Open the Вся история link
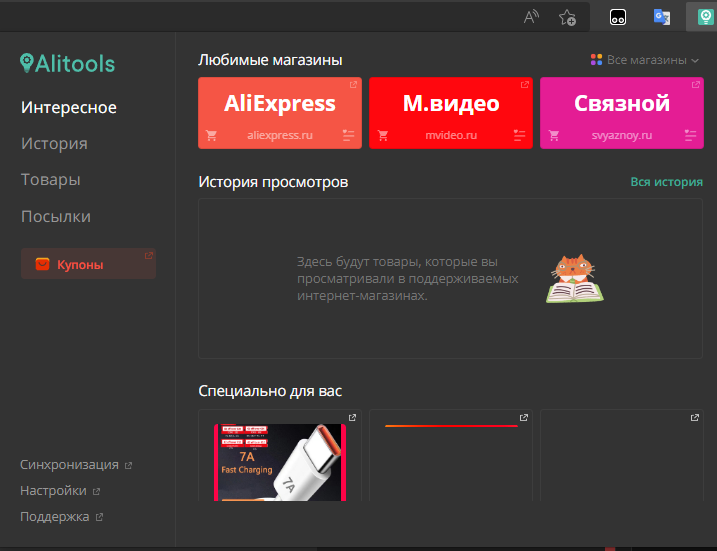 tap(666, 182)
